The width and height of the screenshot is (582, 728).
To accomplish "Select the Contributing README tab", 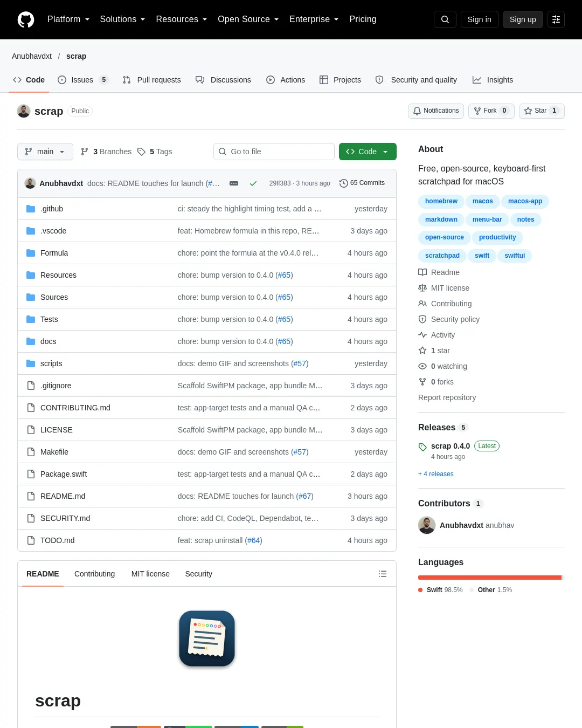I will [x=95, y=574].
